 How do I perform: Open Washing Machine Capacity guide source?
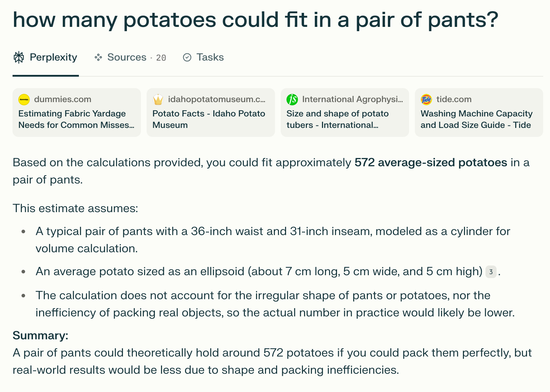point(476,119)
